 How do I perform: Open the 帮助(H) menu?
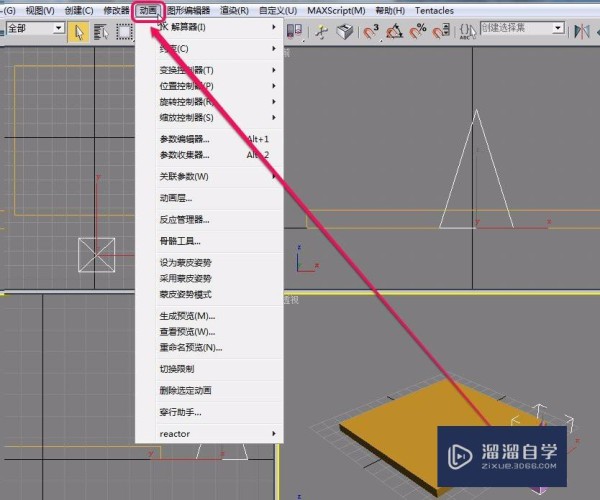390,11
